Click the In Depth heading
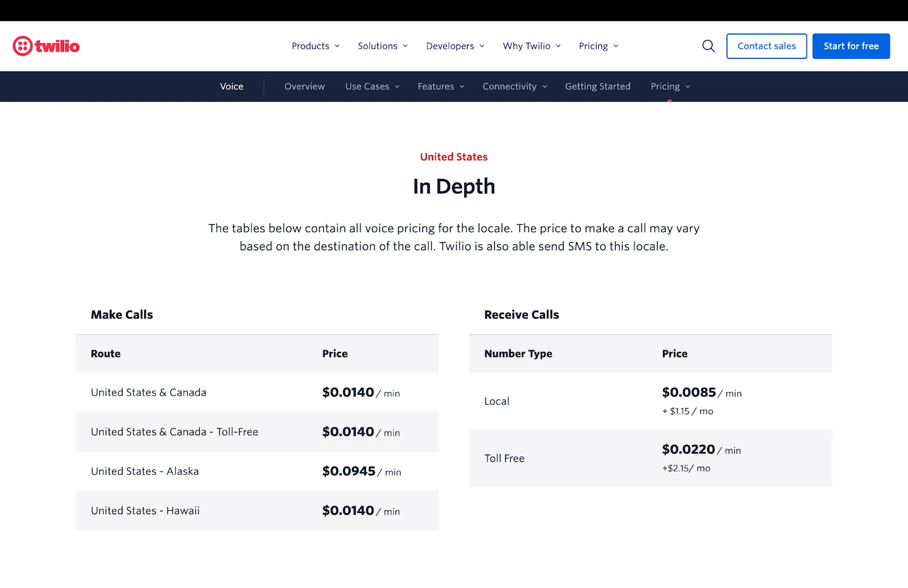Image resolution: width=908 pixels, height=588 pixels. (454, 187)
